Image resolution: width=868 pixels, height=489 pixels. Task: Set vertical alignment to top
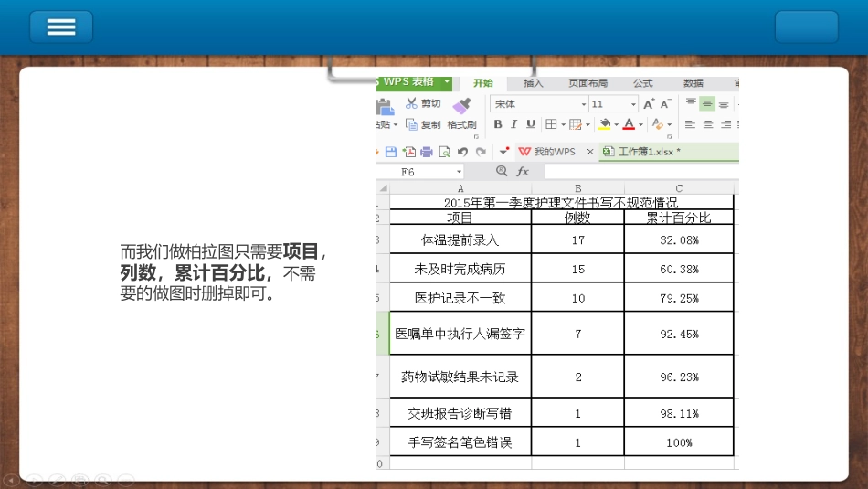point(691,103)
